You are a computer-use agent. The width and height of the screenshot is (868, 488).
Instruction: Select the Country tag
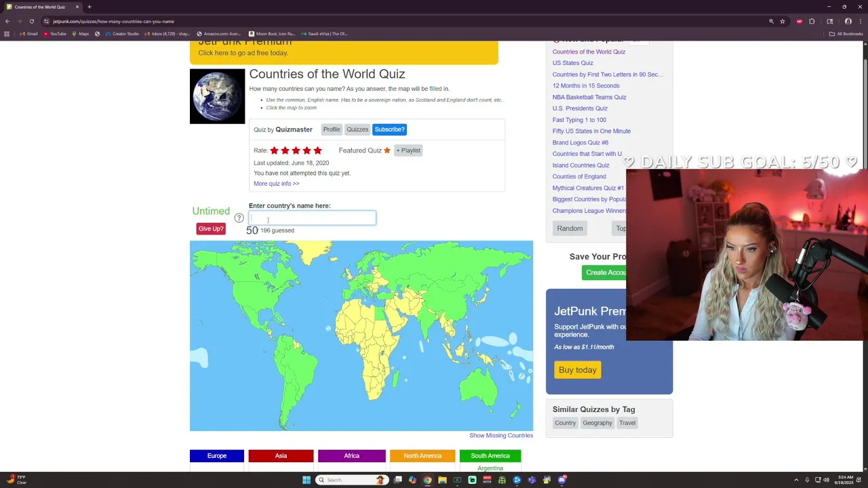point(565,423)
